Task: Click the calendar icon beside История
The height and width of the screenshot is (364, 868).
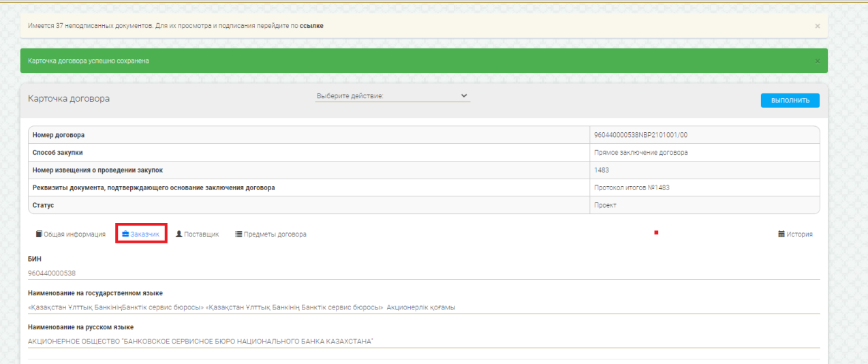Action: coord(781,234)
